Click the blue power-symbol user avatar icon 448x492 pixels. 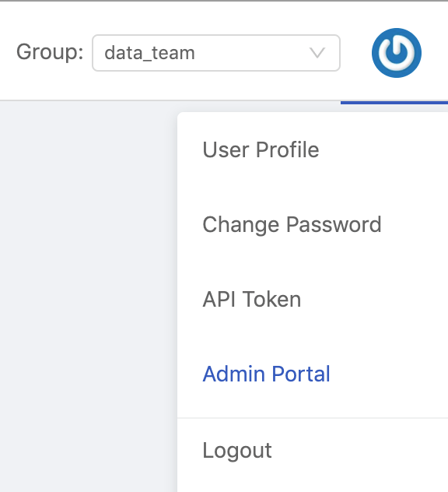coord(397,53)
